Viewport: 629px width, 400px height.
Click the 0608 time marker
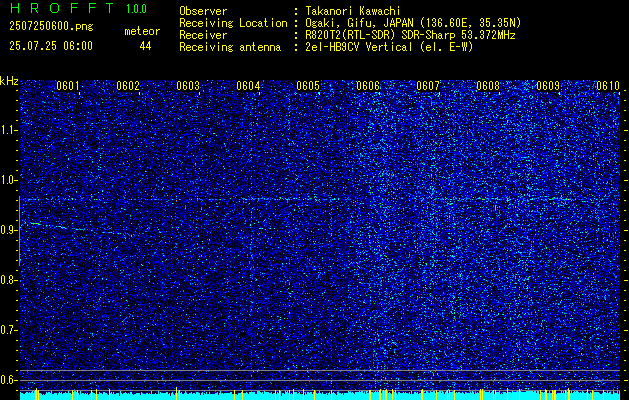pos(488,86)
